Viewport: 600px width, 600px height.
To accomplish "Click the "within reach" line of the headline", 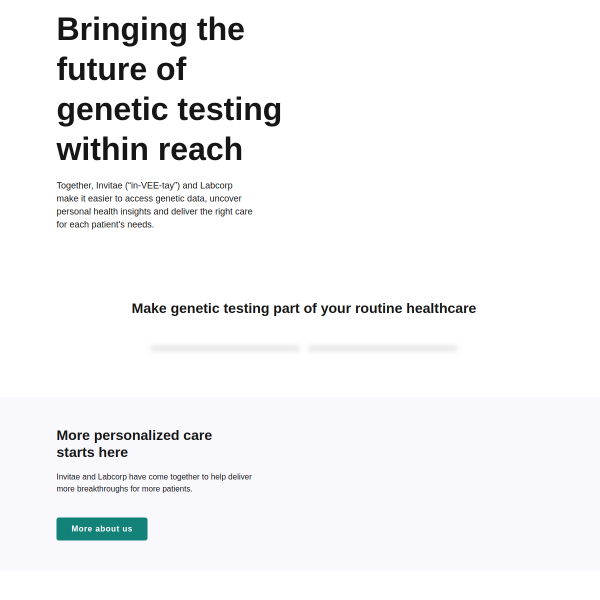I will (x=149, y=150).
